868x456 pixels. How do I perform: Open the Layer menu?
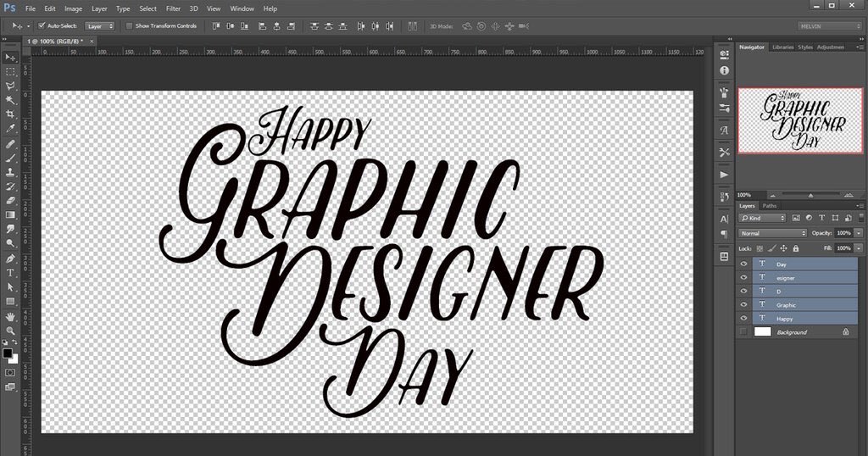click(x=99, y=8)
